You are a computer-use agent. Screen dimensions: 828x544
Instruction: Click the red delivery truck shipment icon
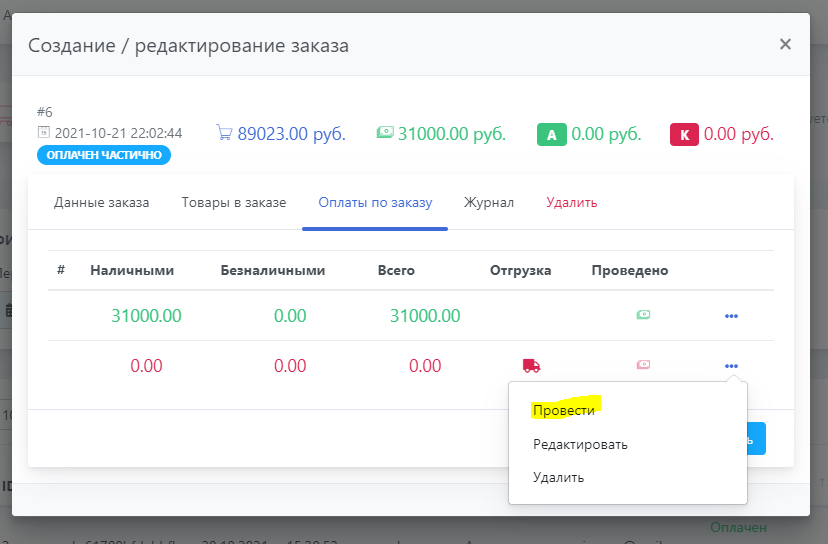click(531, 366)
